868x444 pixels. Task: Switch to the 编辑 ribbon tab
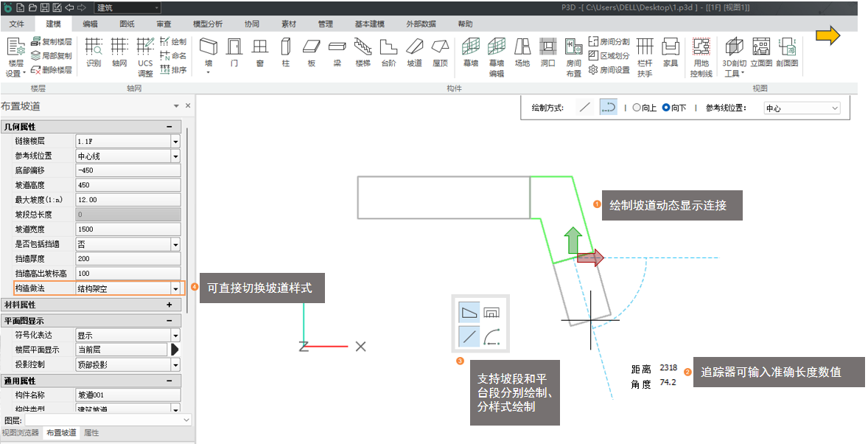point(90,24)
